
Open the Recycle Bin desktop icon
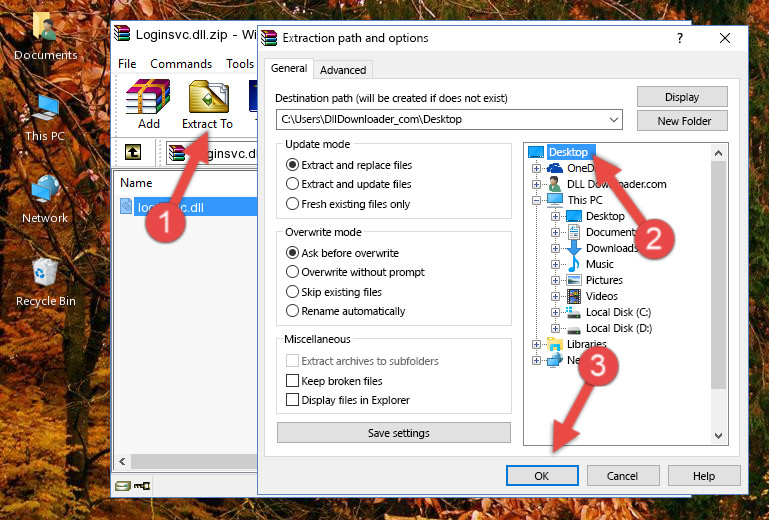pyautogui.click(x=45, y=280)
